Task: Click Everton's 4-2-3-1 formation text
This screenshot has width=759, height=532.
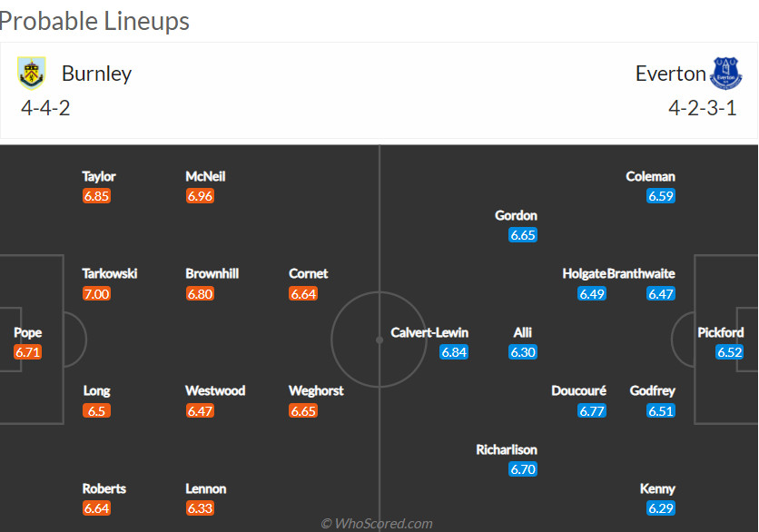Action: tap(702, 108)
